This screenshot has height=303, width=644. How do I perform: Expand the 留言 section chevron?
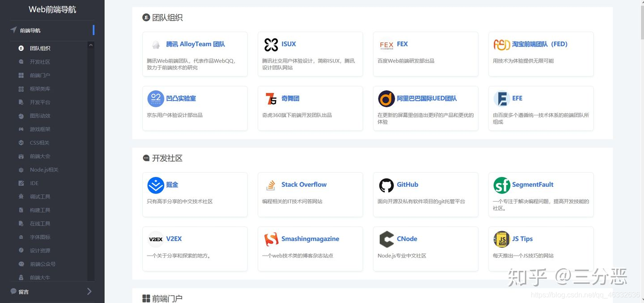point(89,291)
